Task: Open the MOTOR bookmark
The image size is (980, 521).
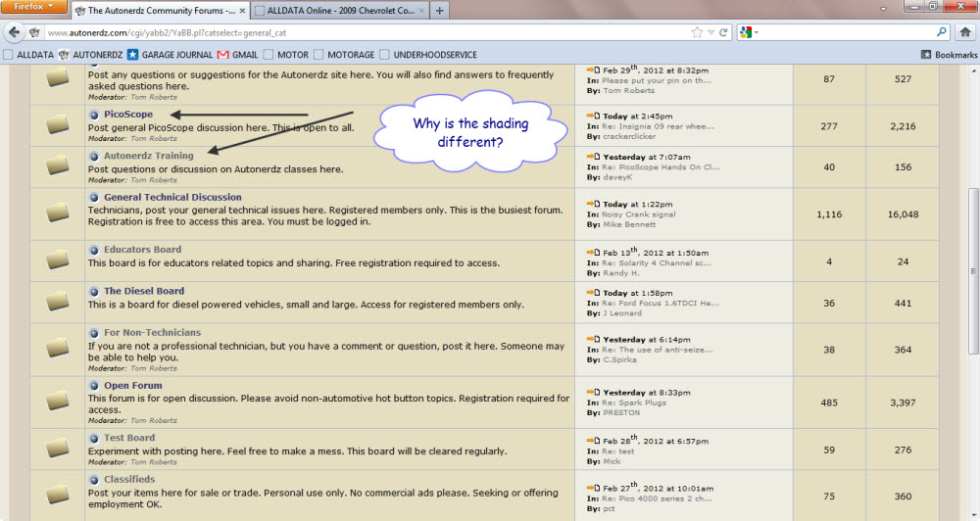Action: [286, 55]
